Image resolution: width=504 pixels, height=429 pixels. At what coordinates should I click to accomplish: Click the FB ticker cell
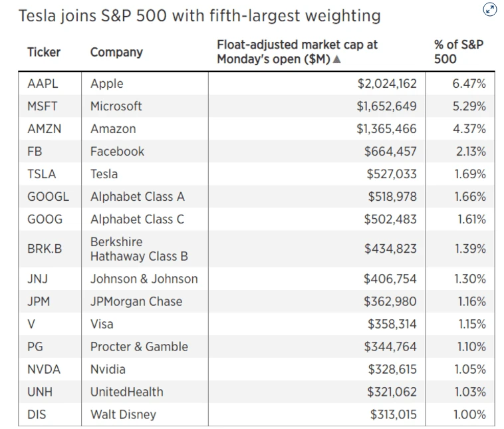pos(35,152)
